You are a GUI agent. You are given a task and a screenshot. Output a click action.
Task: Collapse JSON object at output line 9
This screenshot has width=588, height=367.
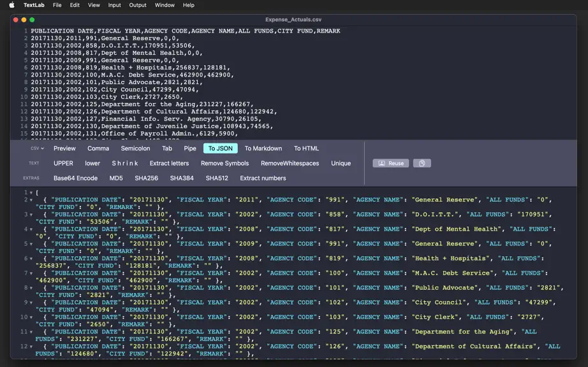[31, 303]
